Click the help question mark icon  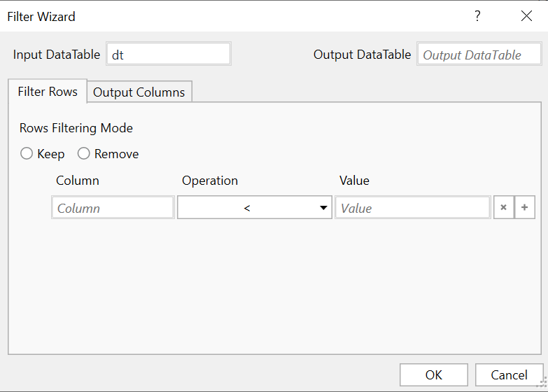(477, 16)
